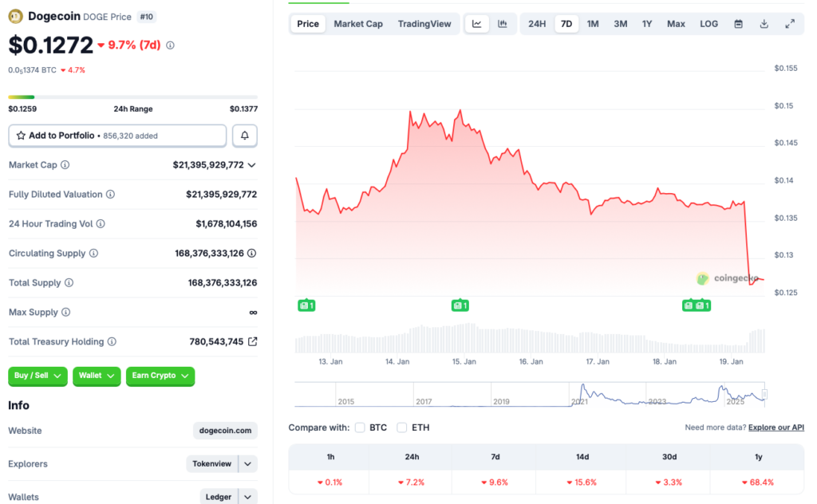Enable ETH comparison on the chart

[401, 427]
